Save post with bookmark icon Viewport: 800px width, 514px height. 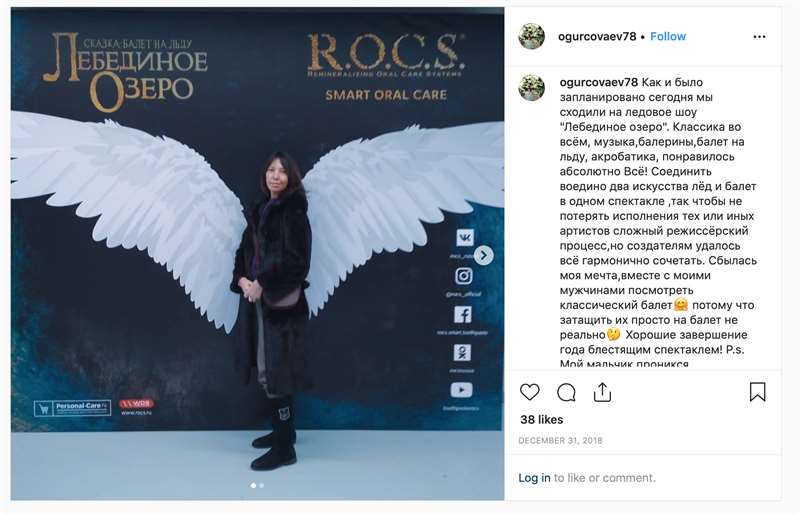(758, 392)
